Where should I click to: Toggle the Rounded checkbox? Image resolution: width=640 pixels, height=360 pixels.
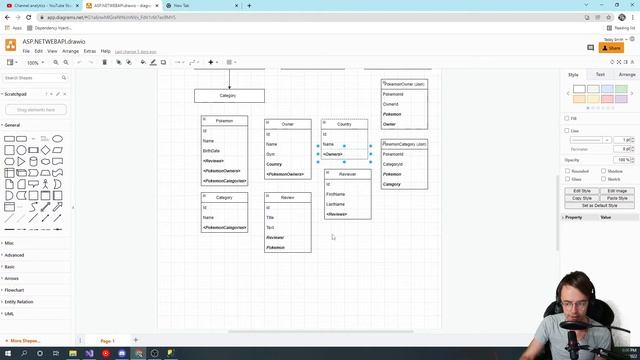point(567,171)
